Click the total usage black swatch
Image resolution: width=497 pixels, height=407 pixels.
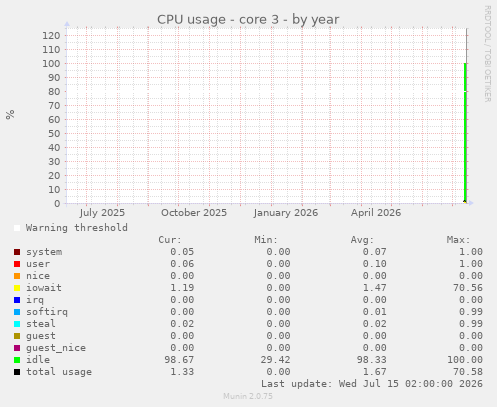pyautogui.click(x=17, y=372)
